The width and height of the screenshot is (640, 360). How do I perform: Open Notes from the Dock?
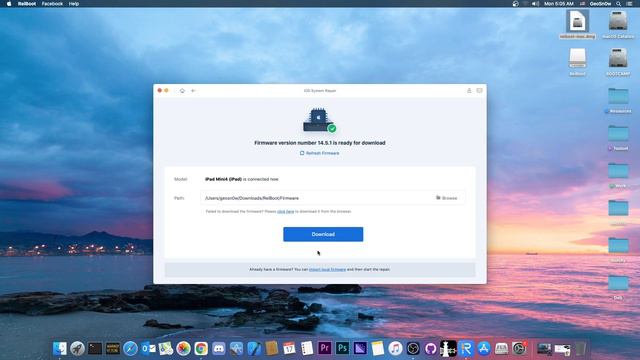point(378,348)
